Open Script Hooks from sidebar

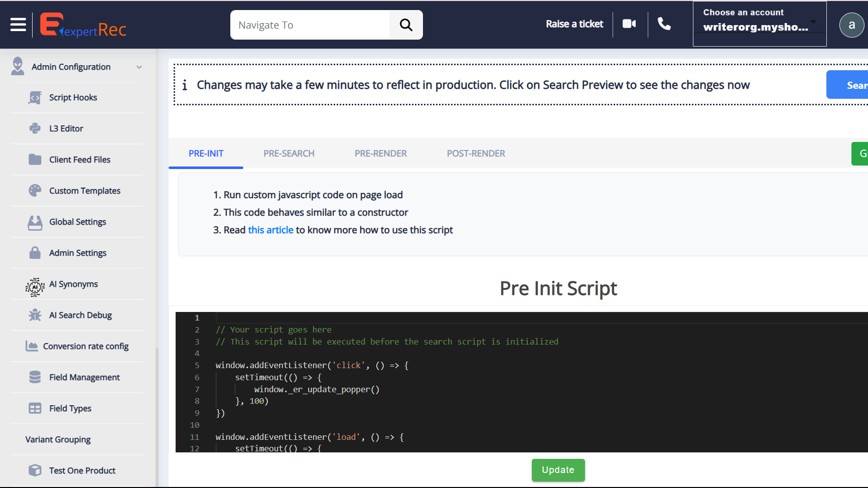(x=73, y=98)
